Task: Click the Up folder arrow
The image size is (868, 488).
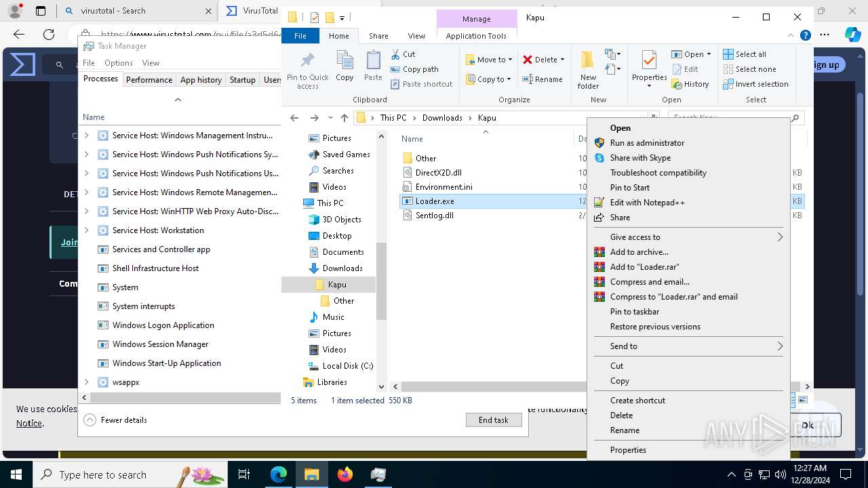Action: [344, 118]
